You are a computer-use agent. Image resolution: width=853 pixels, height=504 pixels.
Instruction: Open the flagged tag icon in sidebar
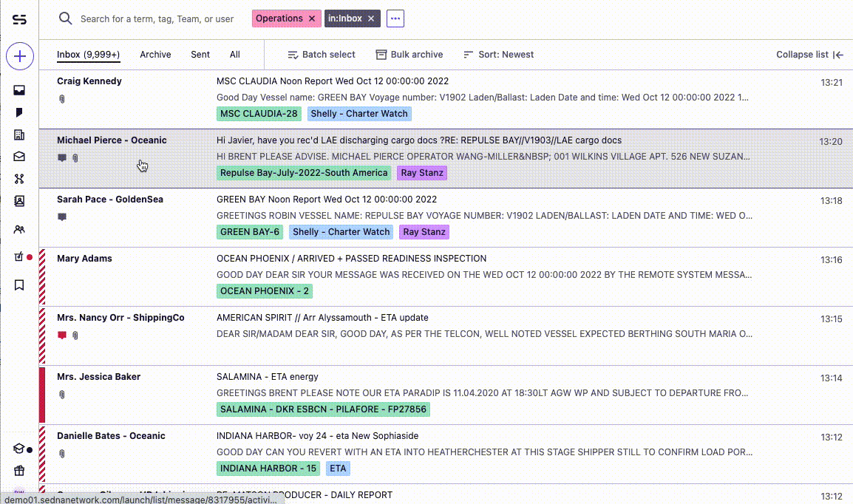click(x=19, y=112)
